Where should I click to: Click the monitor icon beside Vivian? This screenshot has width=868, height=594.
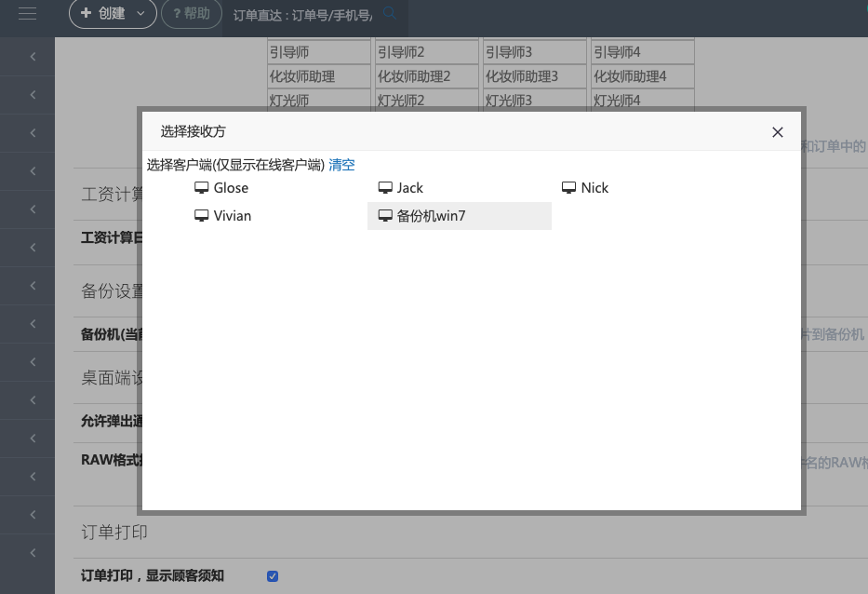point(201,216)
